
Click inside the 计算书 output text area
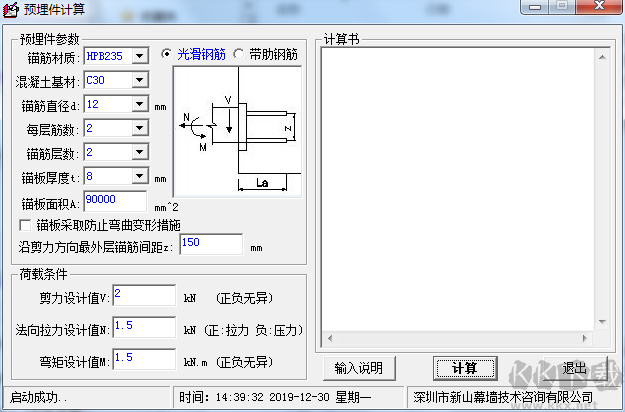point(458,189)
